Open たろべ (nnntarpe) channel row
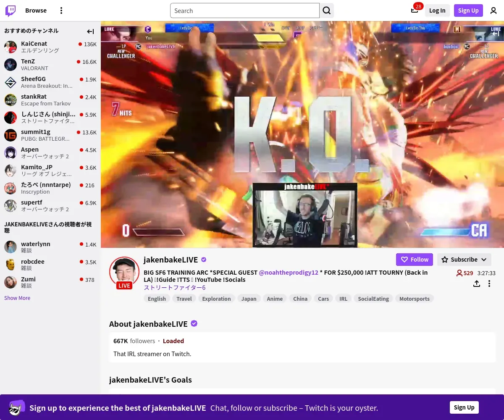 50,188
